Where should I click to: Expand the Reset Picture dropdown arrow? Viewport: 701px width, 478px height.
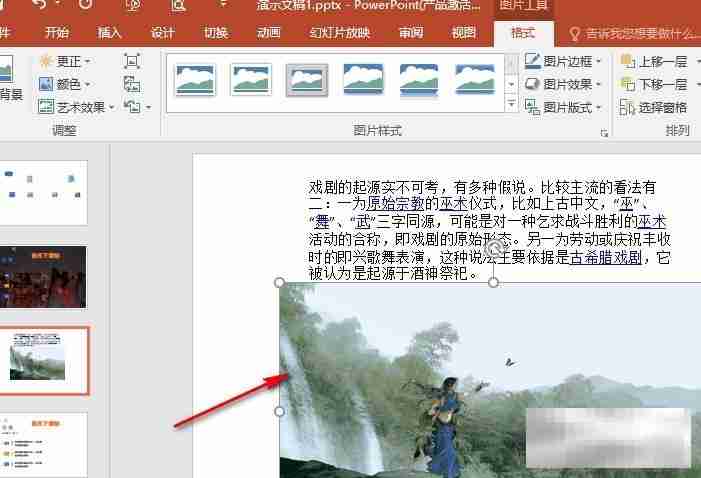tap(148, 107)
